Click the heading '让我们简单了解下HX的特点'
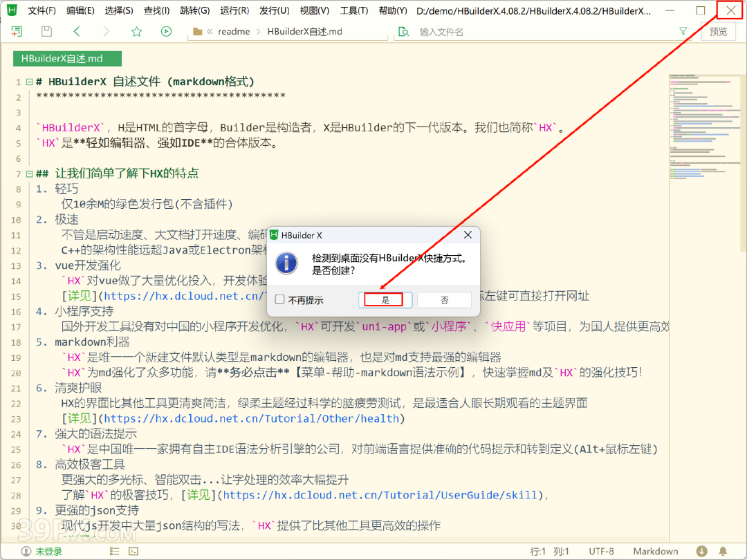Image resolution: width=747 pixels, height=560 pixels. pos(127,174)
